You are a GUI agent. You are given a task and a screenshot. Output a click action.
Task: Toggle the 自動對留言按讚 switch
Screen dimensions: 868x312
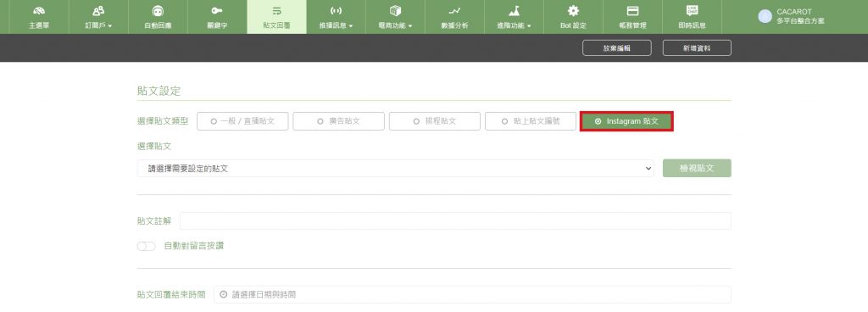pos(146,246)
